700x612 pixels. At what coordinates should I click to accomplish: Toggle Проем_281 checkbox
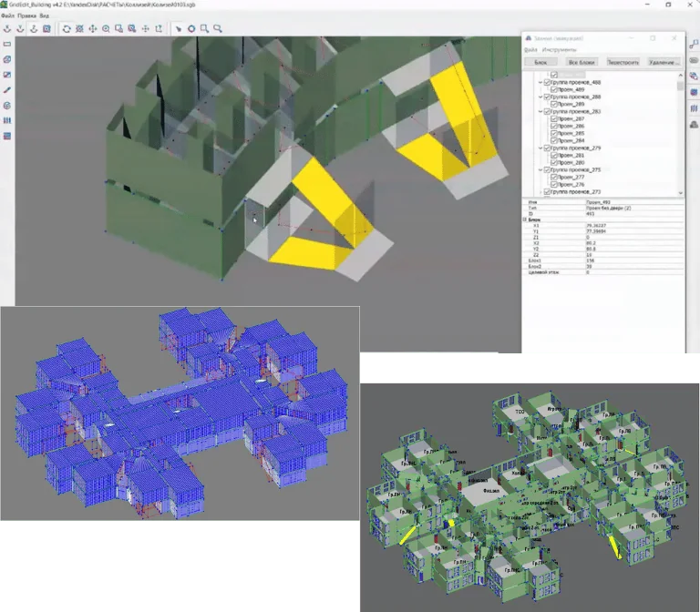tap(554, 155)
